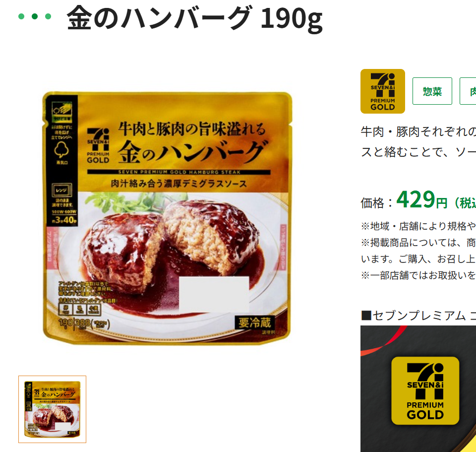Open the partially visible tag beside 惣菜
The width and height of the screenshot is (476, 452).
(x=468, y=91)
